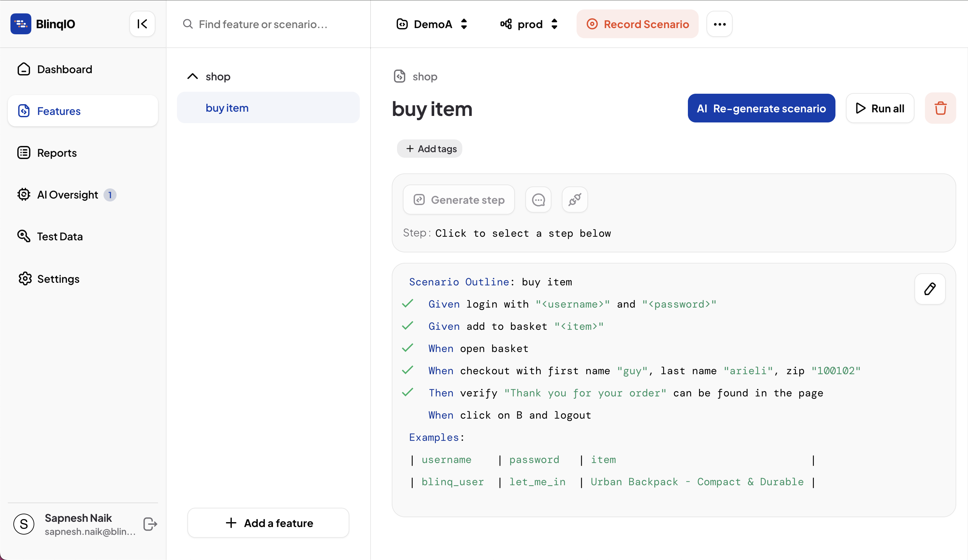Click the edit pencil icon on scenario
Viewport: 968px width, 560px height.
point(930,288)
